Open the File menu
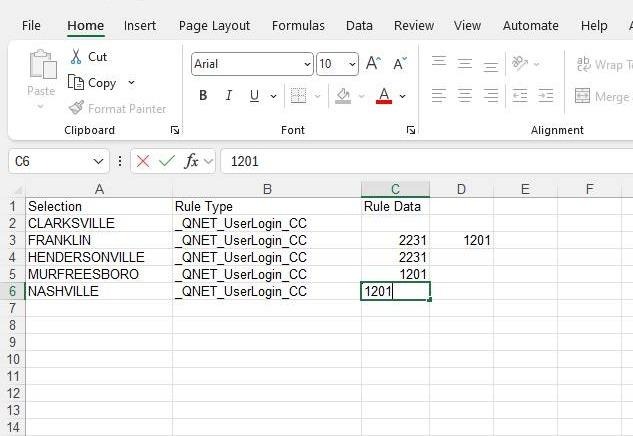The image size is (633, 436). (31, 25)
